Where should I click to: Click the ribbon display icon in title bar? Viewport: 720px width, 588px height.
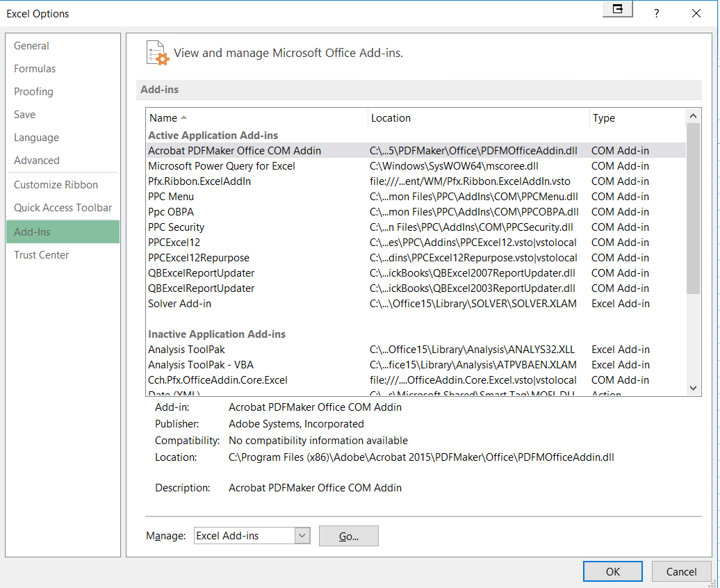[x=617, y=10]
